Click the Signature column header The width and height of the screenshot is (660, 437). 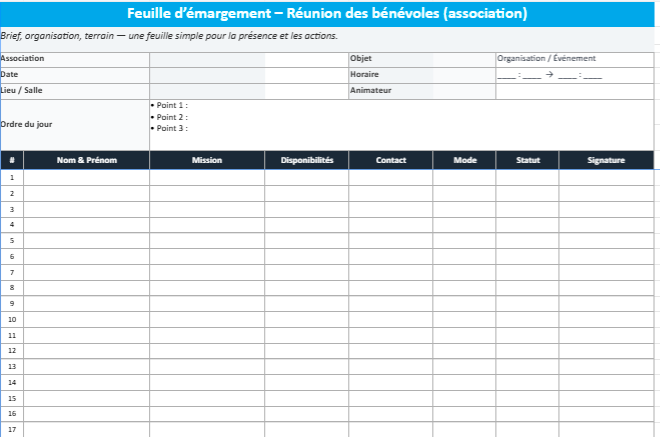click(x=606, y=160)
